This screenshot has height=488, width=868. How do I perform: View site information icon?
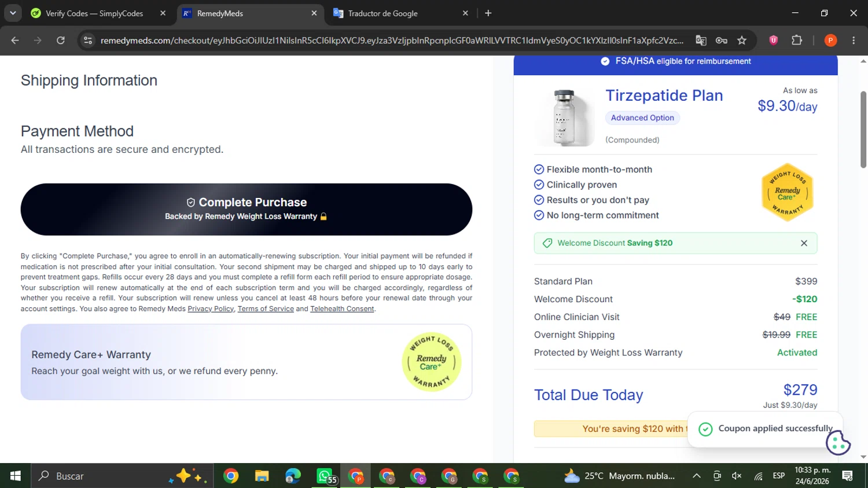(x=88, y=41)
